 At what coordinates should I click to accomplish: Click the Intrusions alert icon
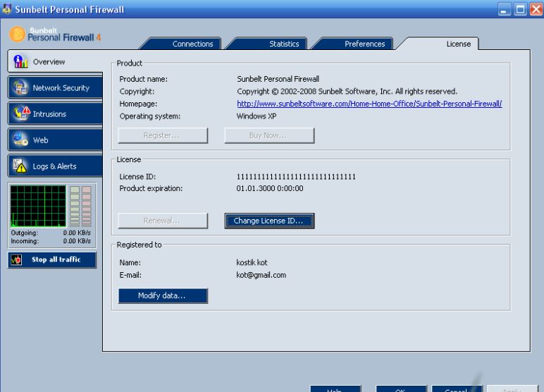click(x=22, y=114)
